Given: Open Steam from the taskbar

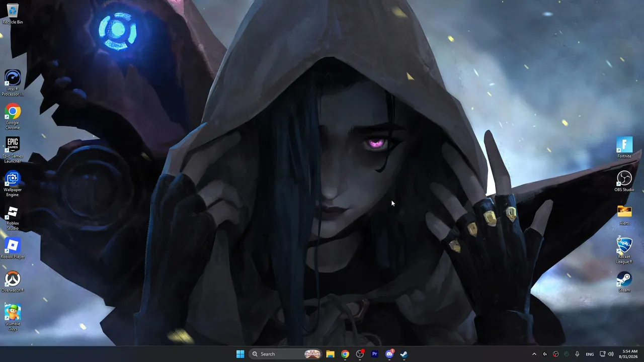Looking at the screenshot, I should click(x=404, y=354).
